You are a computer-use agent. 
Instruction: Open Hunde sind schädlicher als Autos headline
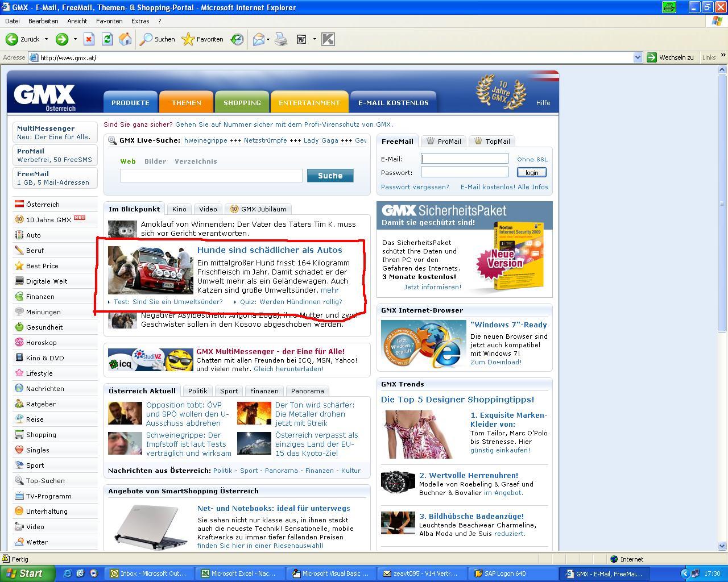point(270,250)
